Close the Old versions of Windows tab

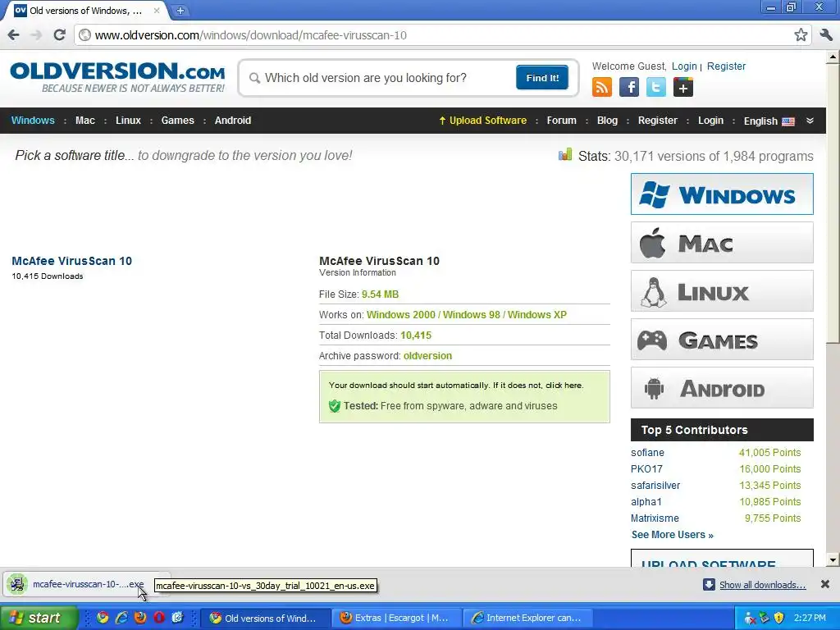[x=157, y=10]
